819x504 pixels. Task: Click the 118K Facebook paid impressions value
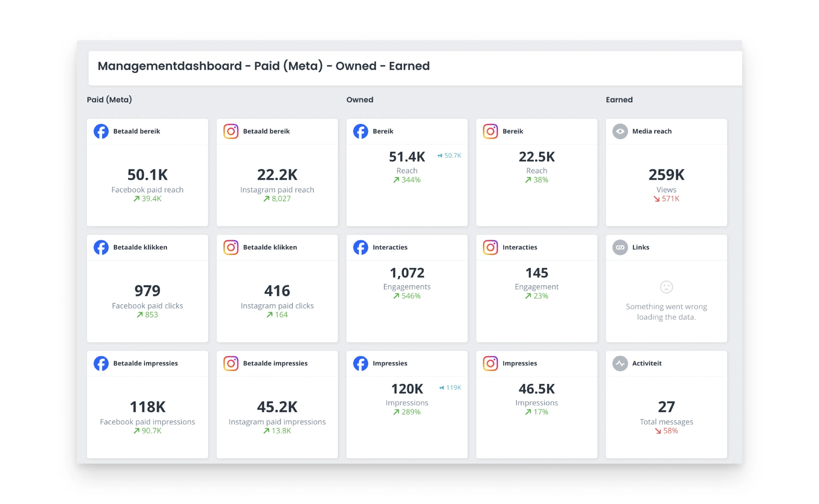(147, 407)
